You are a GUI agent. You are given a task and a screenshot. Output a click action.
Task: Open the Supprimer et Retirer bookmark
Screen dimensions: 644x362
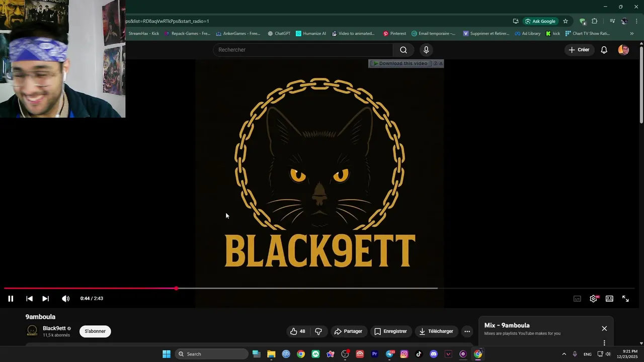(486, 34)
